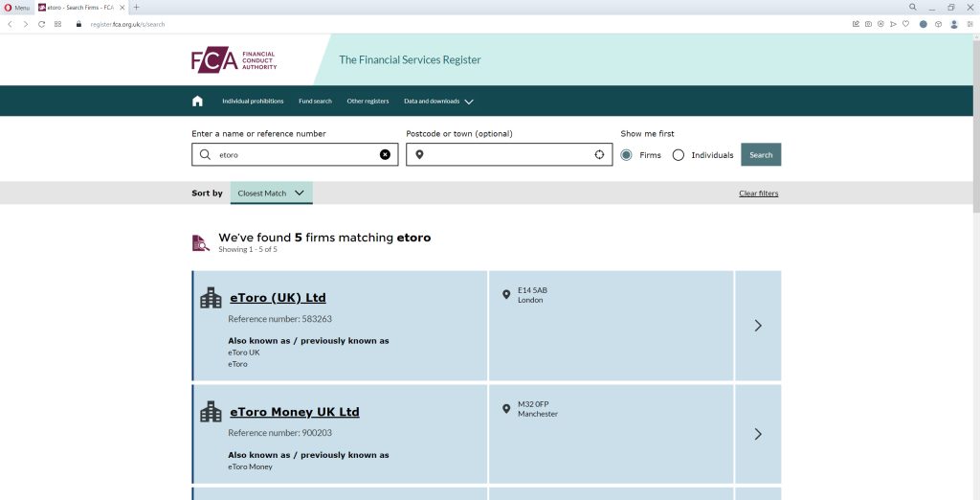Open the page edit/share tool icon
980x500 pixels.
857,24
